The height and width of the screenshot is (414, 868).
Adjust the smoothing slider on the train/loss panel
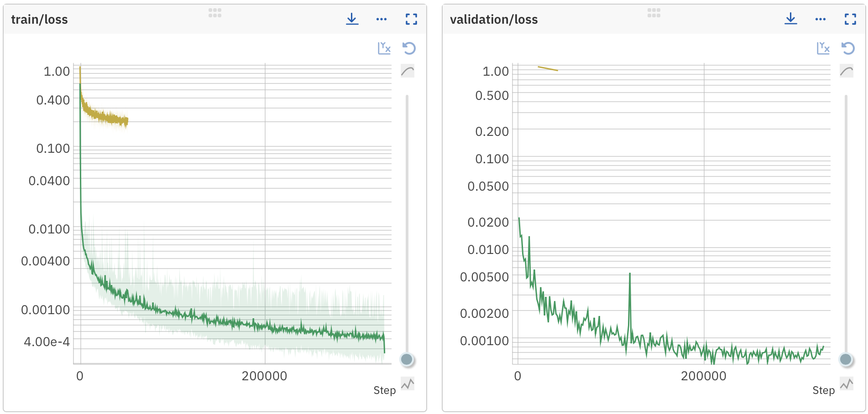pyautogui.click(x=407, y=360)
